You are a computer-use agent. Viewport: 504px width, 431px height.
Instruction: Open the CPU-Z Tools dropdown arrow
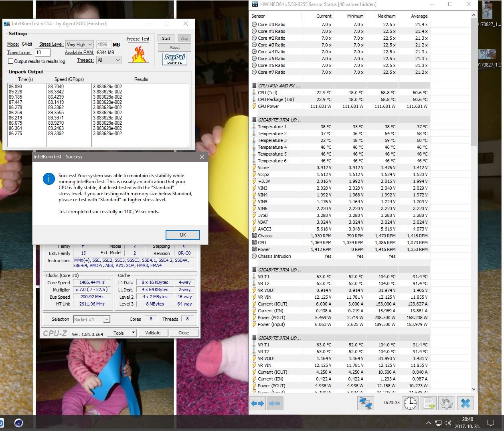[x=134, y=333]
